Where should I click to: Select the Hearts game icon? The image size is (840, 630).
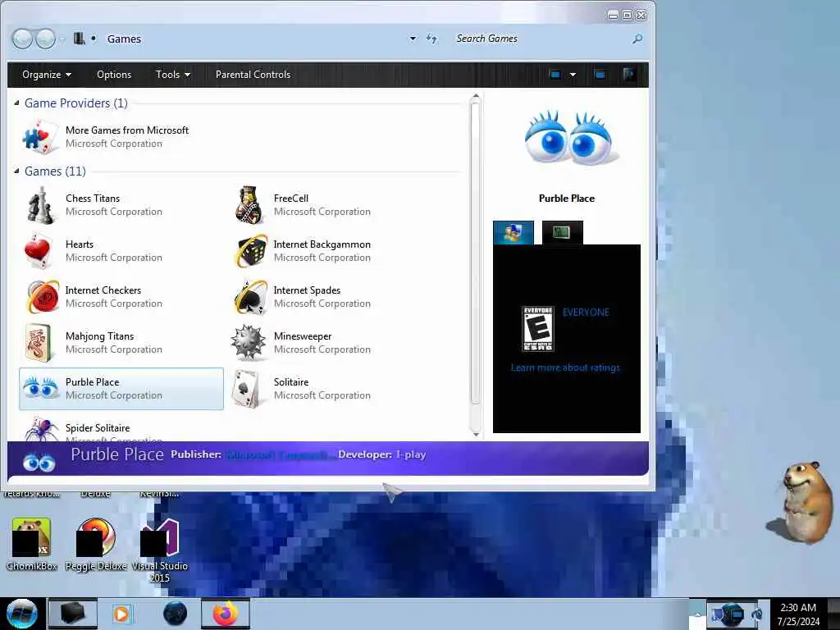click(39, 251)
